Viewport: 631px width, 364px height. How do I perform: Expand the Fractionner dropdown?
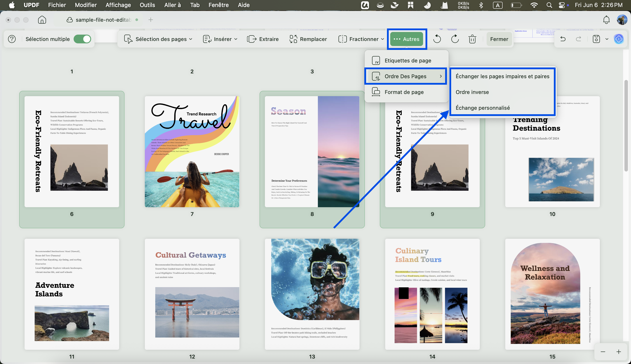(x=361, y=39)
